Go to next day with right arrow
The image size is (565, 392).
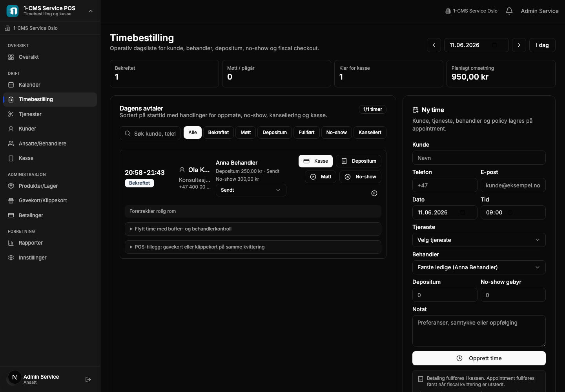[519, 45]
